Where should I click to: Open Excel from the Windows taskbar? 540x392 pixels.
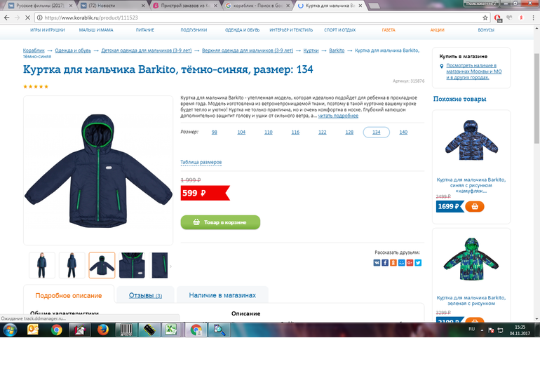pos(170,330)
